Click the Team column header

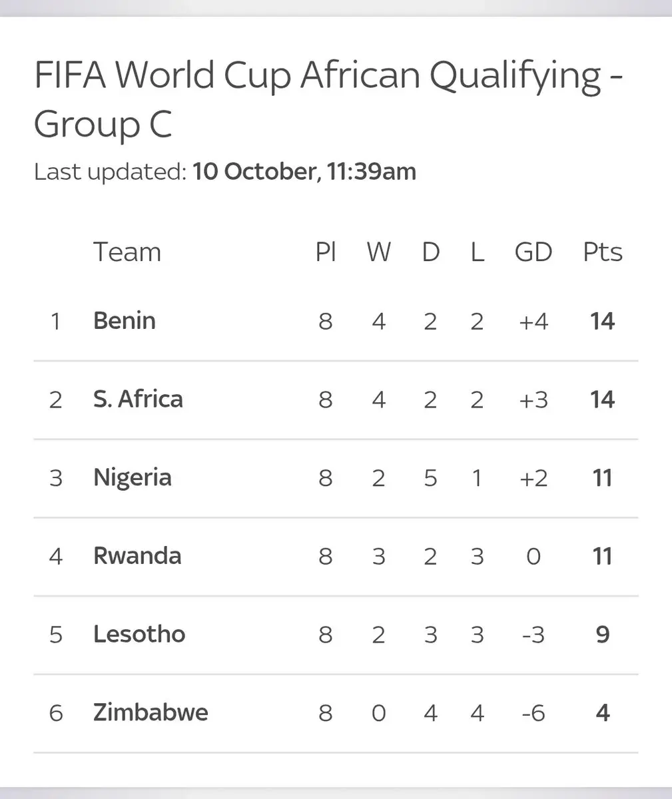[127, 252]
